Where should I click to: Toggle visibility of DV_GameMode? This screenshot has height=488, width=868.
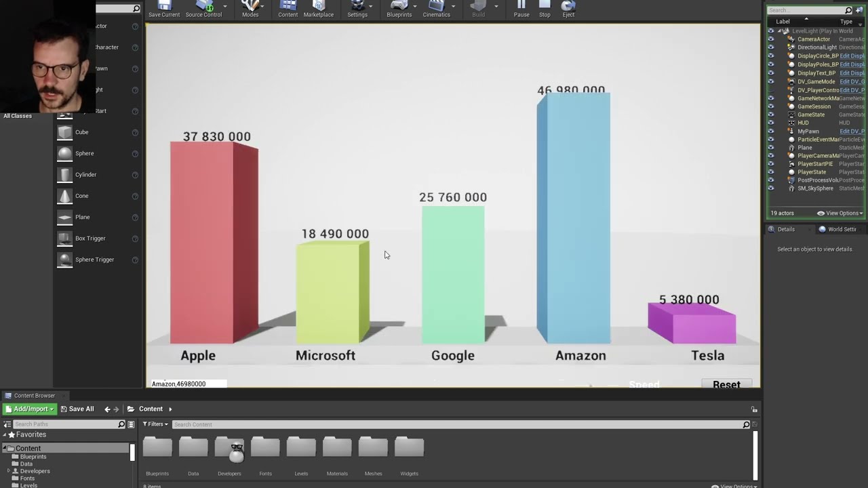pos(770,81)
